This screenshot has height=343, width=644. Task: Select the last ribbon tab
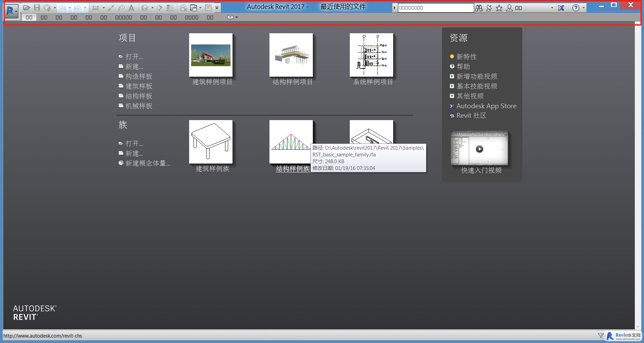(x=210, y=17)
